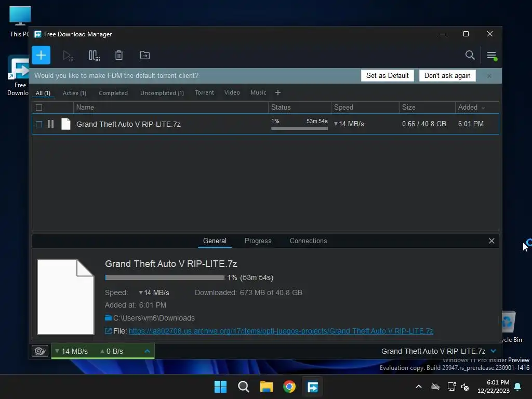This screenshot has width=532, height=399.
Task: Open This PC desktop icon
Action: point(20,21)
